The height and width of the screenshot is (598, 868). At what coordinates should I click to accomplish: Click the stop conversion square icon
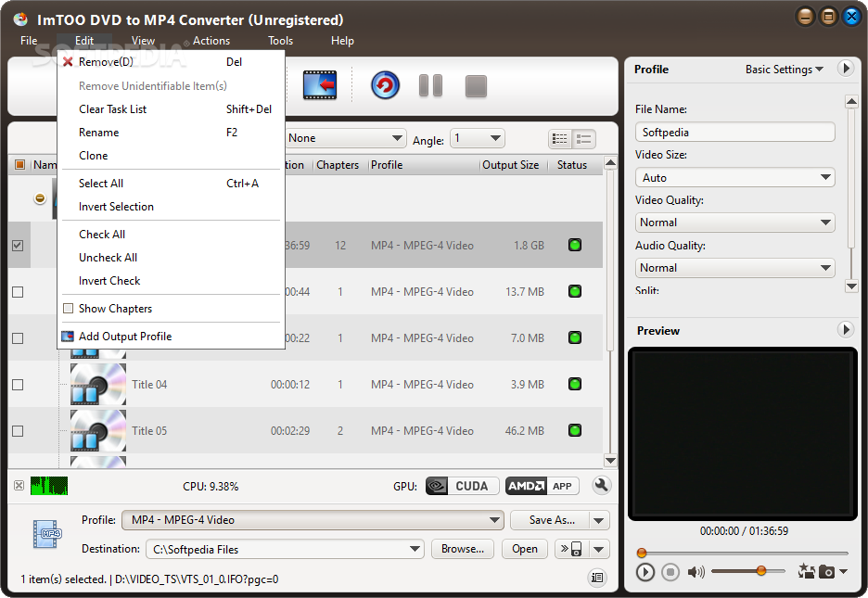click(x=476, y=86)
